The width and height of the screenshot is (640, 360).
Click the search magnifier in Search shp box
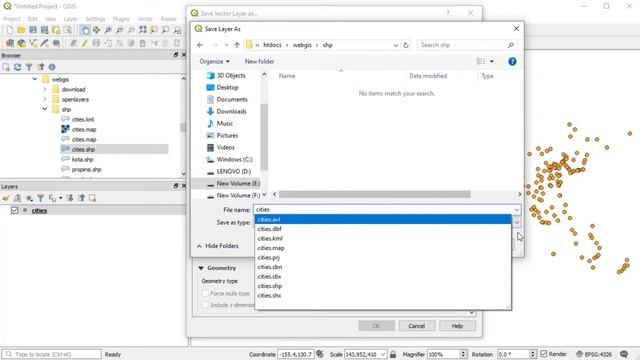pos(511,45)
